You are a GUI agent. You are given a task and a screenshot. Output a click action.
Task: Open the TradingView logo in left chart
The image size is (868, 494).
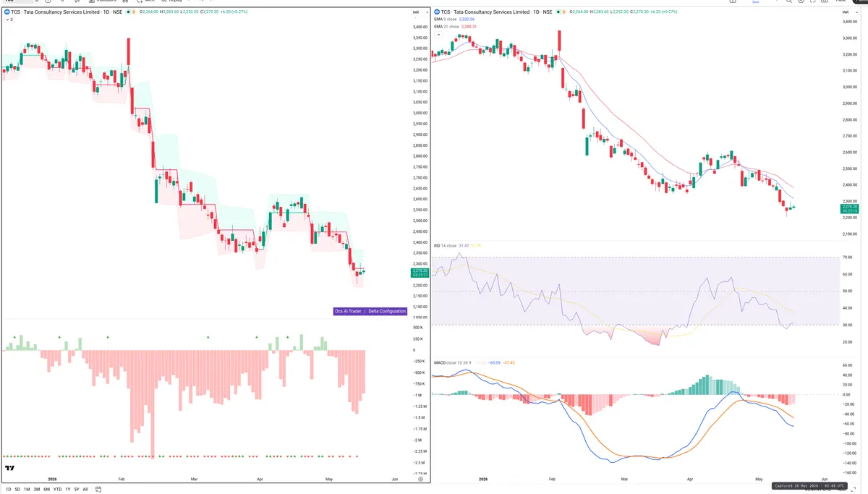click(10, 469)
